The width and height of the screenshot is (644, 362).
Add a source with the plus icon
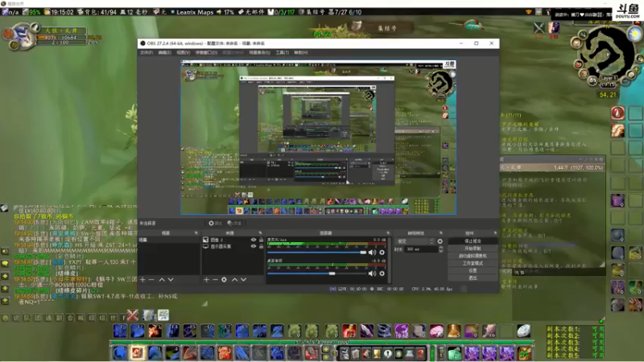click(206, 279)
